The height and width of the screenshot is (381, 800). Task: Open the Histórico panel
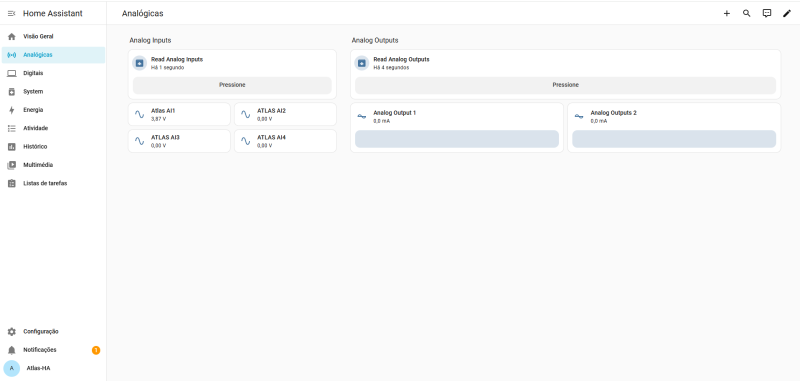[x=54, y=147]
